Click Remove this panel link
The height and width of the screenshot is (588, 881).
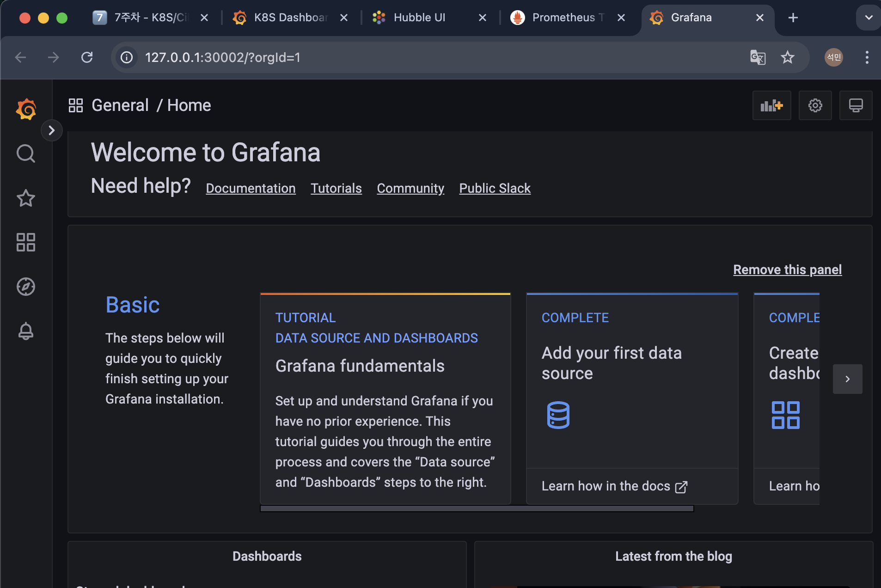click(x=787, y=269)
